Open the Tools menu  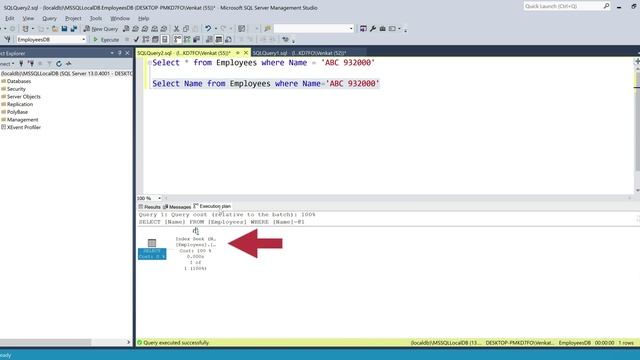(96, 18)
